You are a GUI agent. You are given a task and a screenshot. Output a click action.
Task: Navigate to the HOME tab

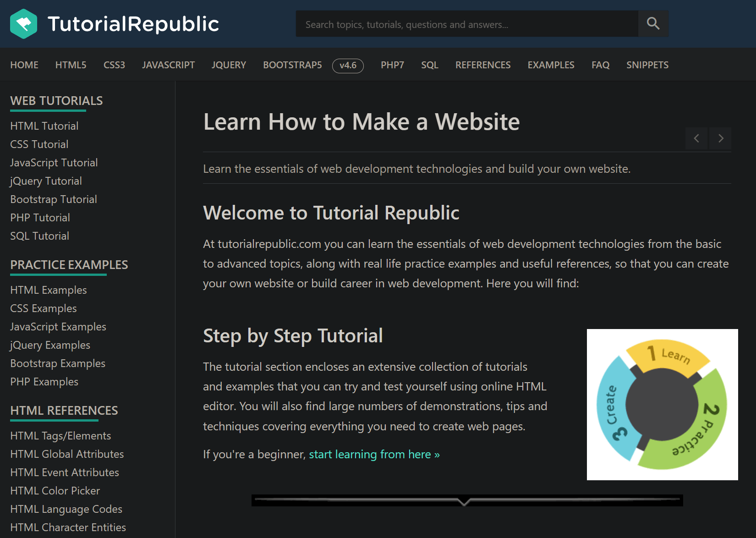click(24, 65)
